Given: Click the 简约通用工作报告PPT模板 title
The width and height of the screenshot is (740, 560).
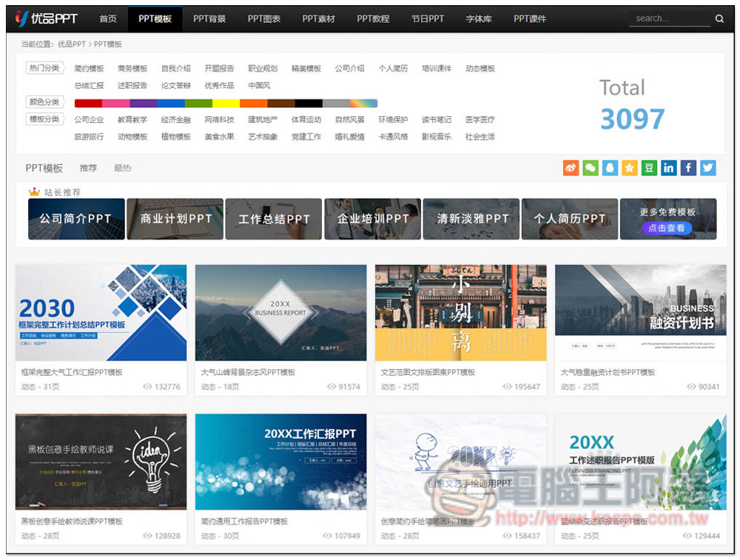Looking at the screenshot, I should (x=244, y=522).
